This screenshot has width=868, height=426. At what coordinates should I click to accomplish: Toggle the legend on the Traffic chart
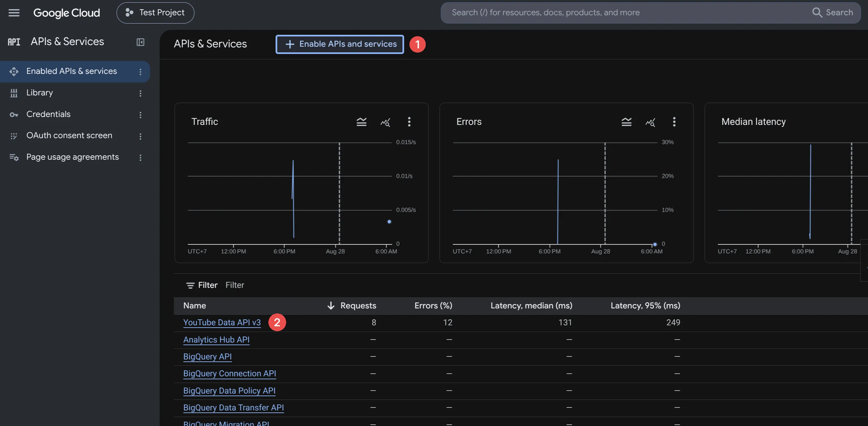pos(361,122)
